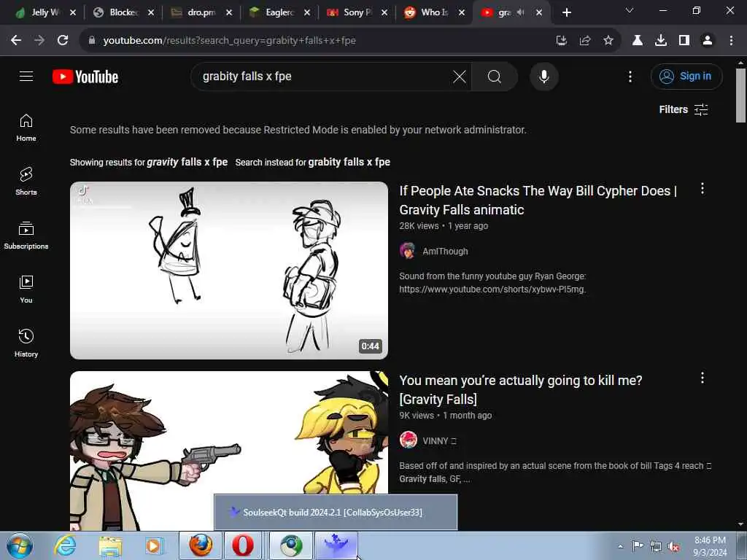Click the 'gravity falls x fpe' corrected query link

187,162
